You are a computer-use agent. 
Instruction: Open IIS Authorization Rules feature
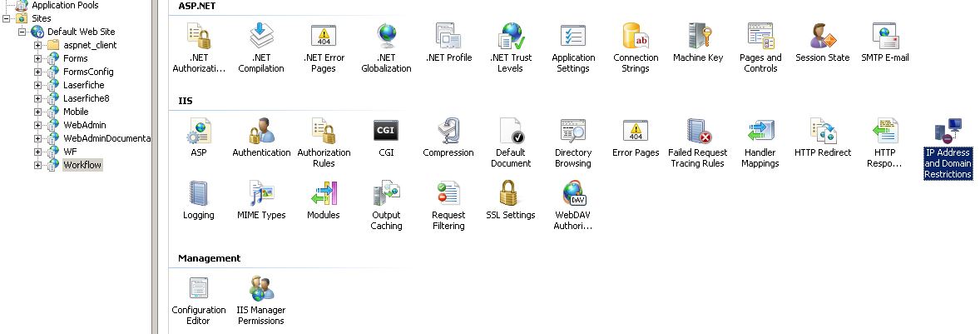[x=324, y=143]
